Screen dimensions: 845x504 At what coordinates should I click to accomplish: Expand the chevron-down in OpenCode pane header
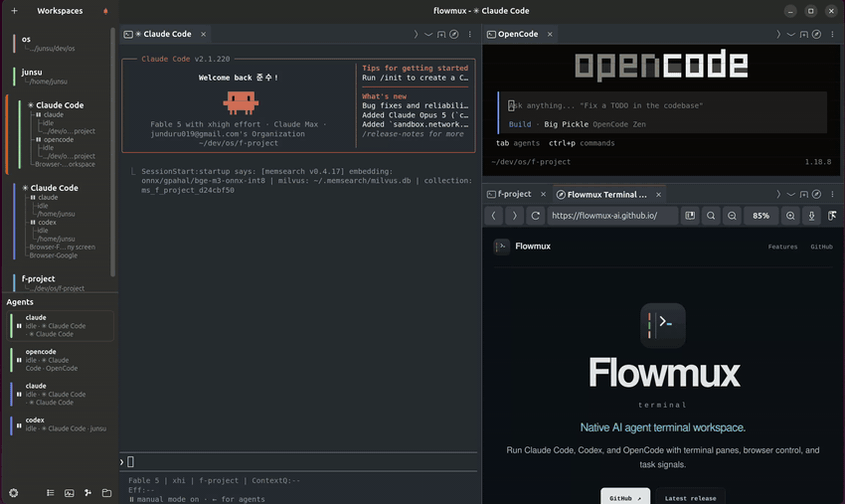pyautogui.click(x=791, y=34)
